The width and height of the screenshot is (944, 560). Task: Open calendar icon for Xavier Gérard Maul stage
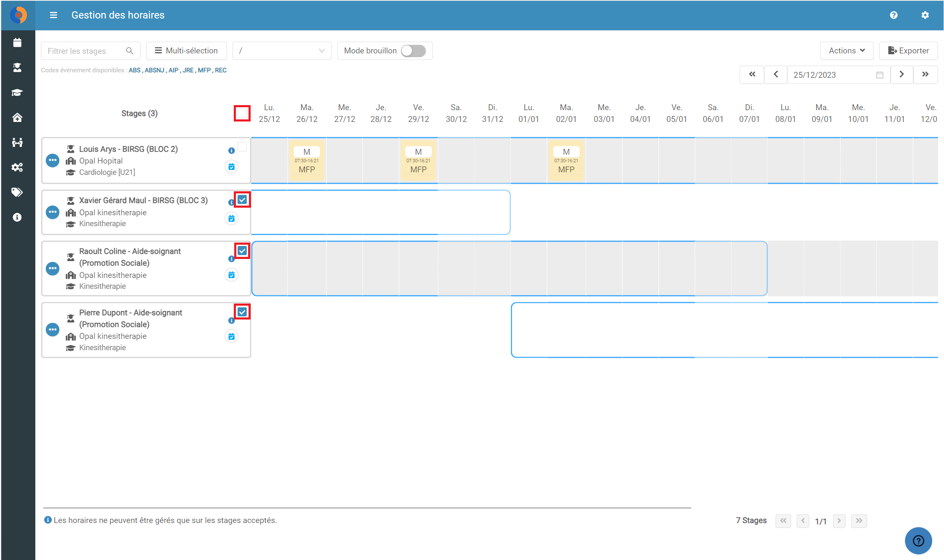click(x=232, y=219)
